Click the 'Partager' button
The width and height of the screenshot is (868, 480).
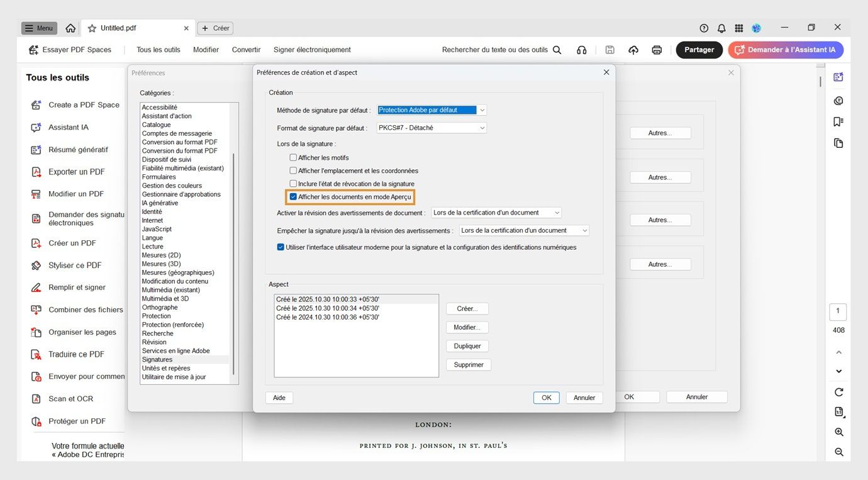[x=699, y=50]
